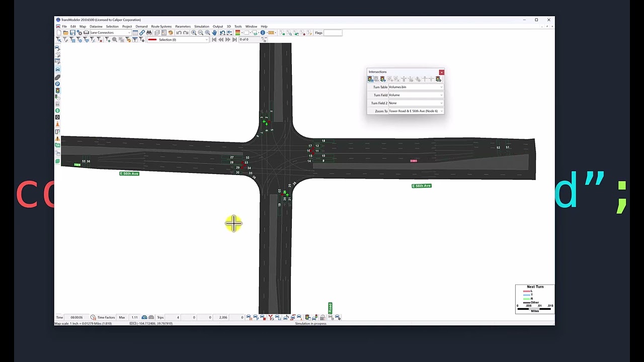
Task: Click the red stop simulation icon
Action: coord(262,317)
